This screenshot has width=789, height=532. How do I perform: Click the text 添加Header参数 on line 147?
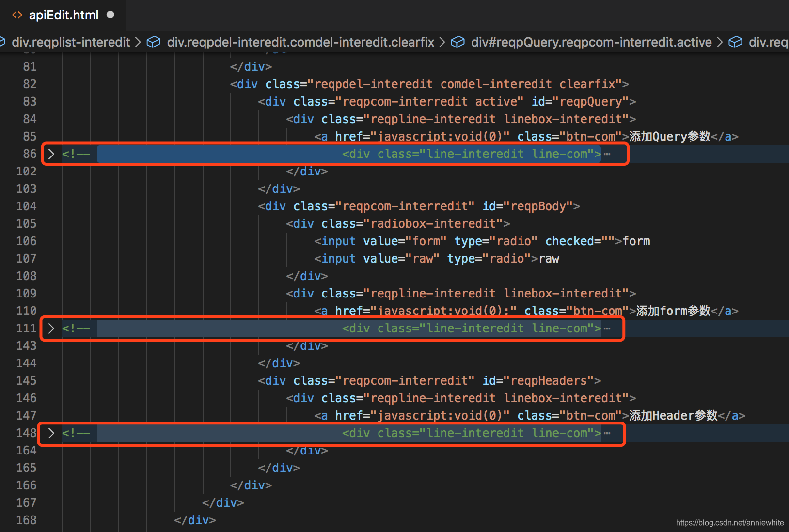[x=673, y=416]
